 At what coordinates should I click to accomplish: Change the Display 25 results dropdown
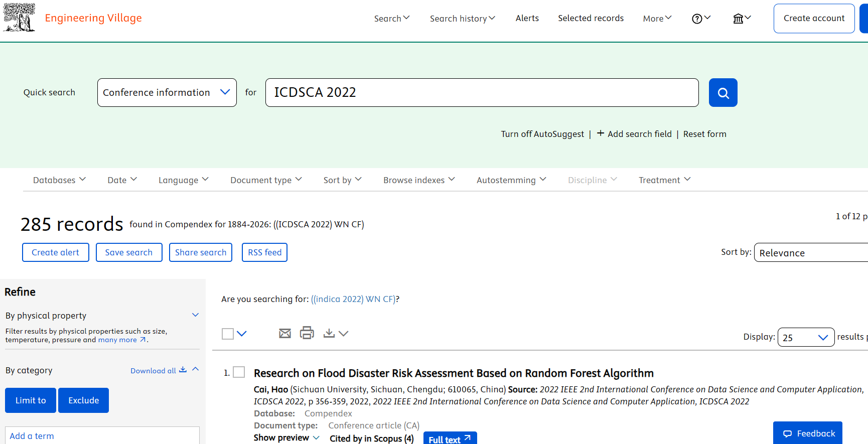click(x=806, y=337)
